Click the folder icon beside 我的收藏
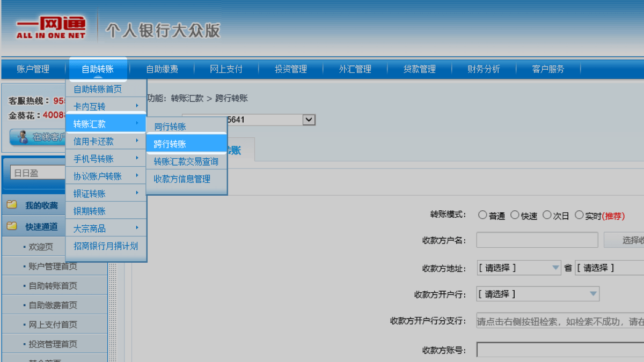The image size is (644, 362). (x=12, y=205)
